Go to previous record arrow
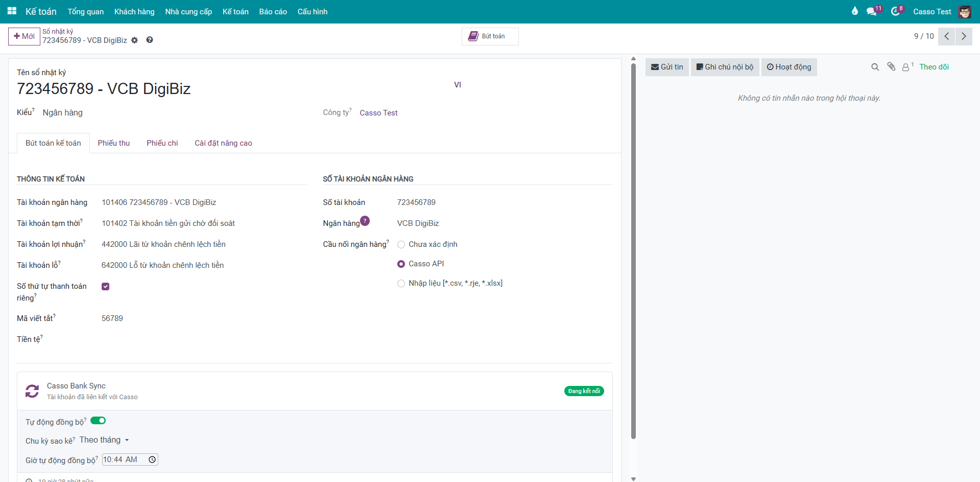 click(946, 36)
